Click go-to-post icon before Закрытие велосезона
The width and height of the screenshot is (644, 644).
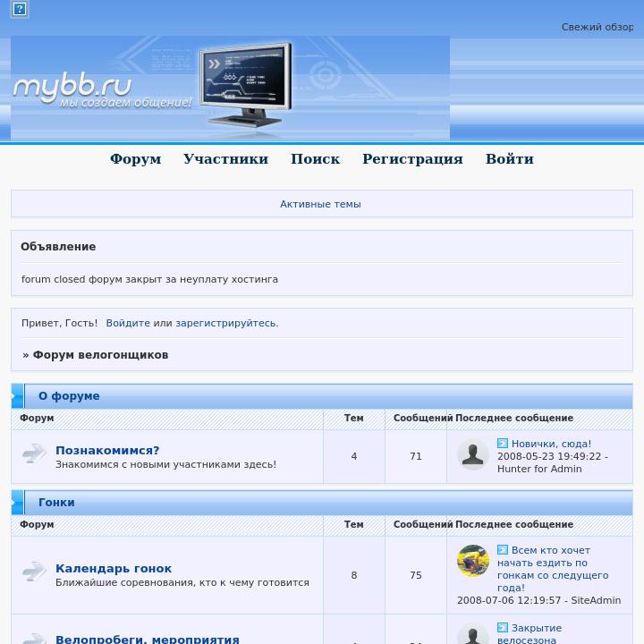(x=503, y=628)
